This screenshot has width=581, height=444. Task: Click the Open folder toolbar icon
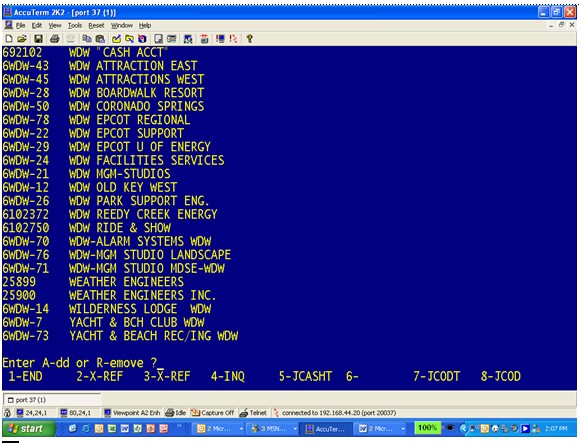click(22, 39)
